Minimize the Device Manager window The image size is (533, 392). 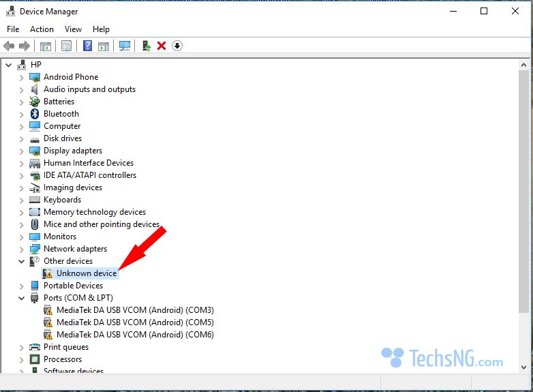[x=453, y=11]
